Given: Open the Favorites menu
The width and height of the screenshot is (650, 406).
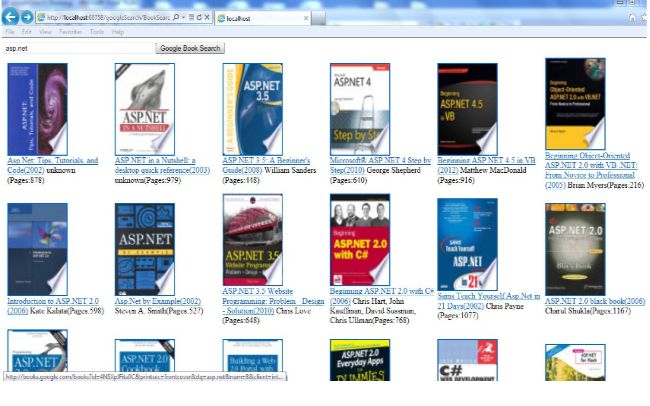Looking at the screenshot, I should tap(70, 32).
